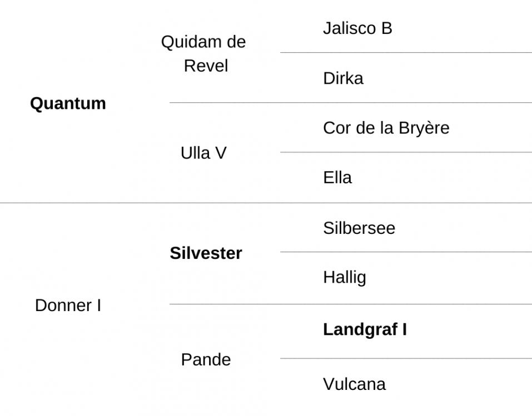Open the Cor de la Bryère entry
This screenshot has height=416, width=532.
click(x=386, y=128)
